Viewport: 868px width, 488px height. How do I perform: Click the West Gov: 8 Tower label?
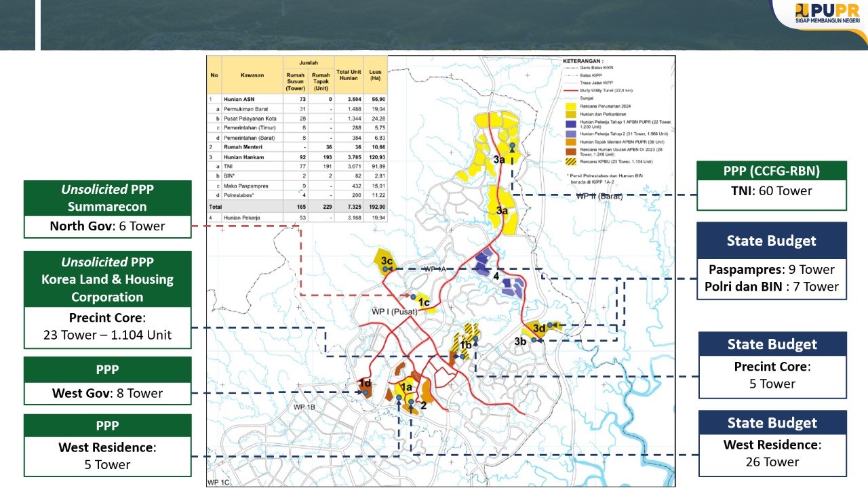click(107, 393)
